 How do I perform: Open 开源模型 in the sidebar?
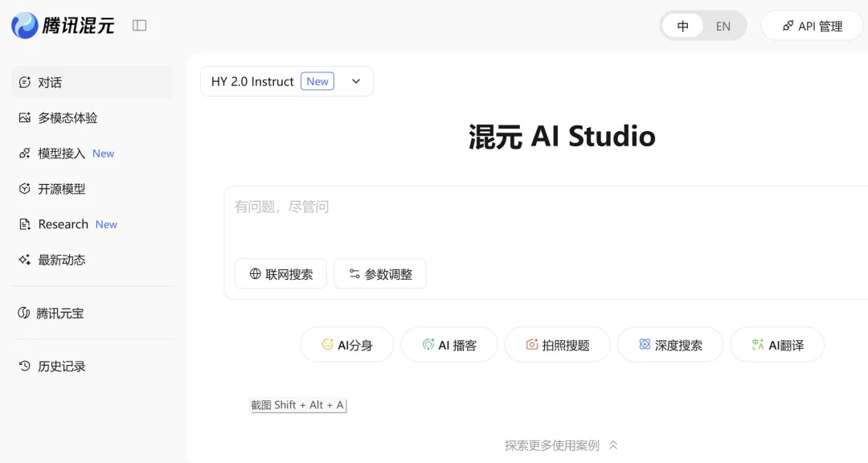pos(92,189)
